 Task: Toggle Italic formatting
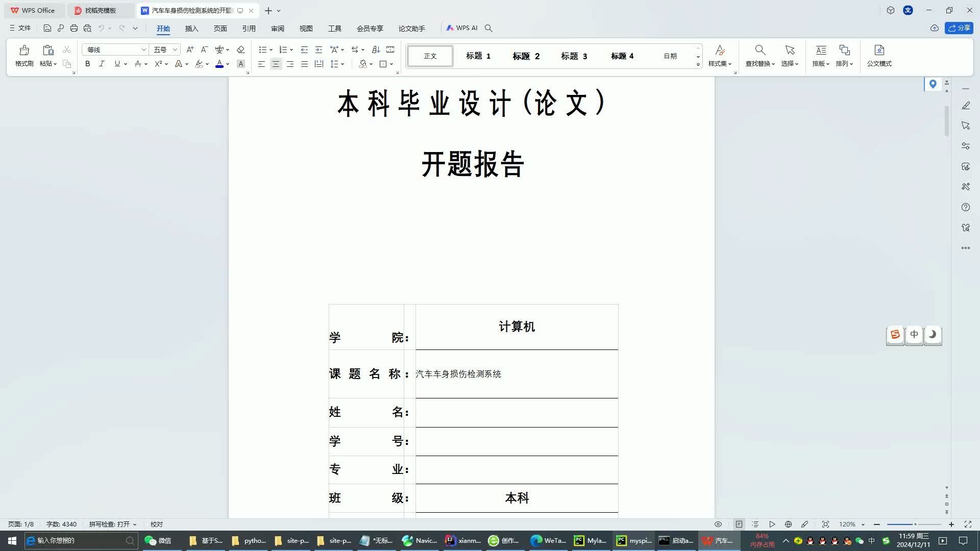[x=102, y=64]
